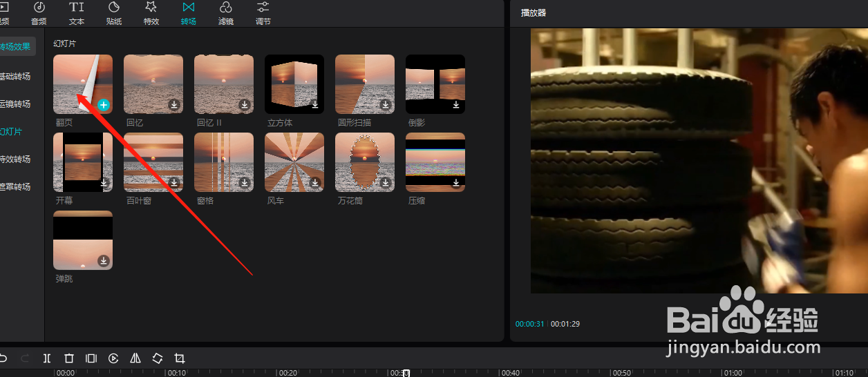Viewport: 868px width, 377px height.
Task: Download the 圆形扫描 transition
Action: [x=385, y=105]
